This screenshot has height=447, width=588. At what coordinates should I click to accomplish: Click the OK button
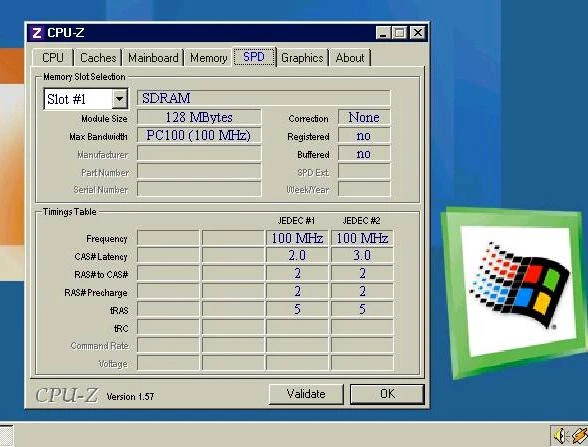pyautogui.click(x=387, y=394)
